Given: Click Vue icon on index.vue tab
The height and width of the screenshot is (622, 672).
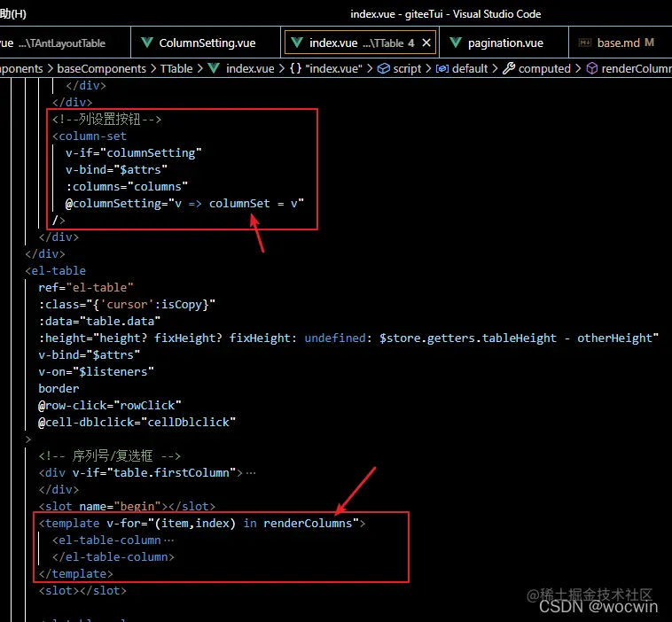Looking at the screenshot, I should (x=297, y=43).
